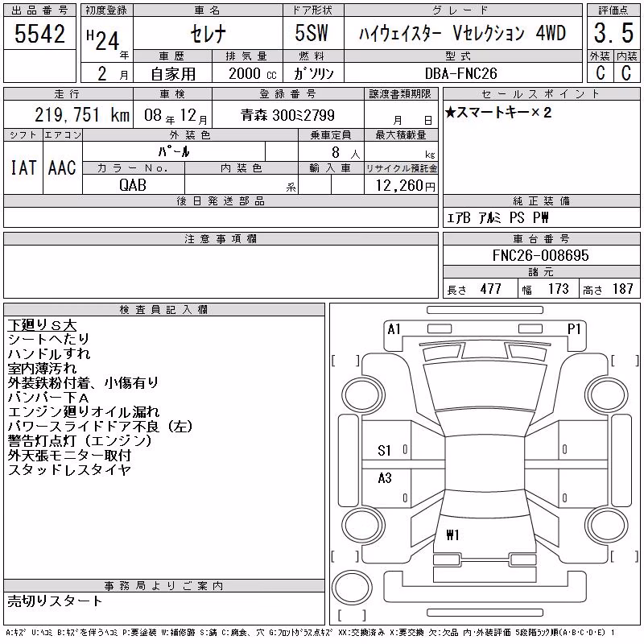Select the 検査員記入欄 header

click(x=164, y=309)
